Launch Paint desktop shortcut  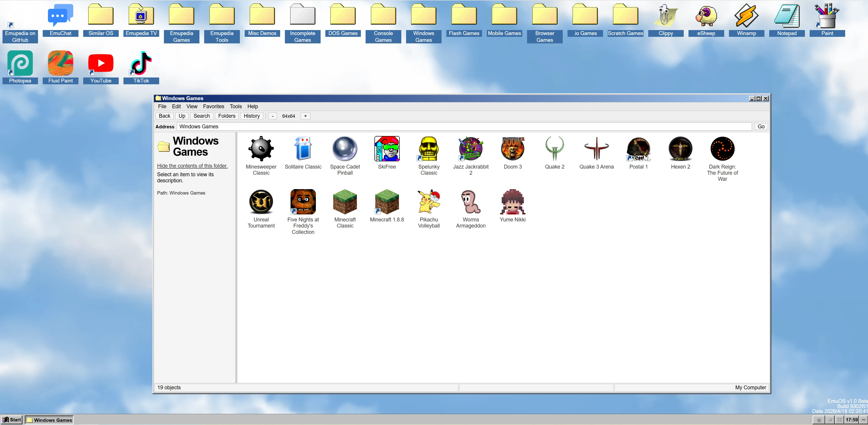(x=827, y=16)
